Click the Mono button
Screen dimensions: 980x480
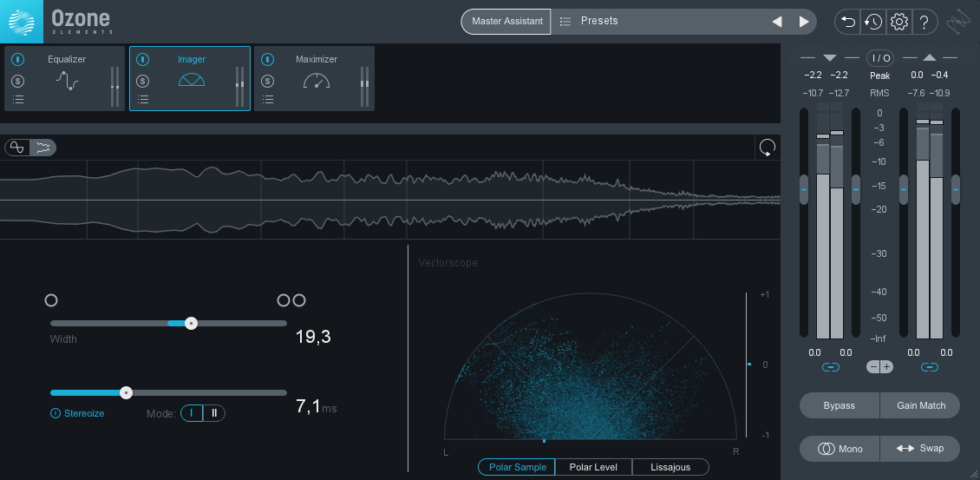coord(839,449)
